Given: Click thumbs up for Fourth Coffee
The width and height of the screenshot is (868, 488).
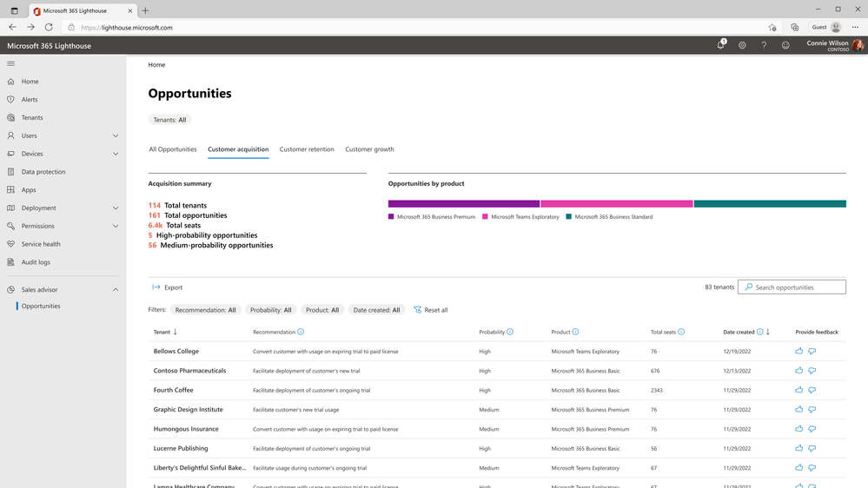Looking at the screenshot, I should (798, 390).
